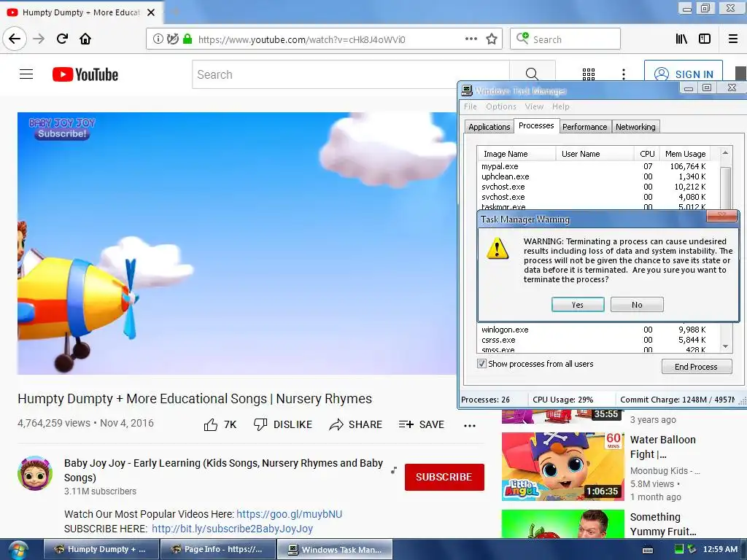Screen dimensions: 747x560
Task: Open page actions three-dot menu in address bar
Action: tap(471, 39)
